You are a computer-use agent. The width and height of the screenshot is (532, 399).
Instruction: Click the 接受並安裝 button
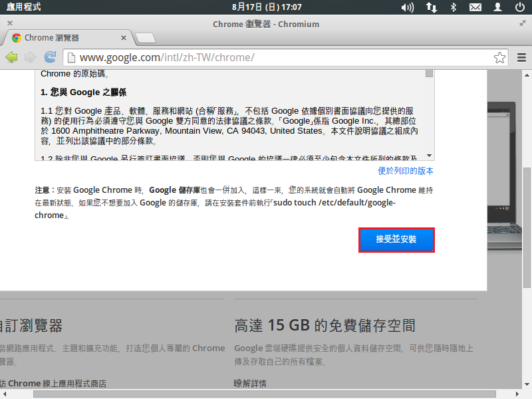tap(396, 240)
